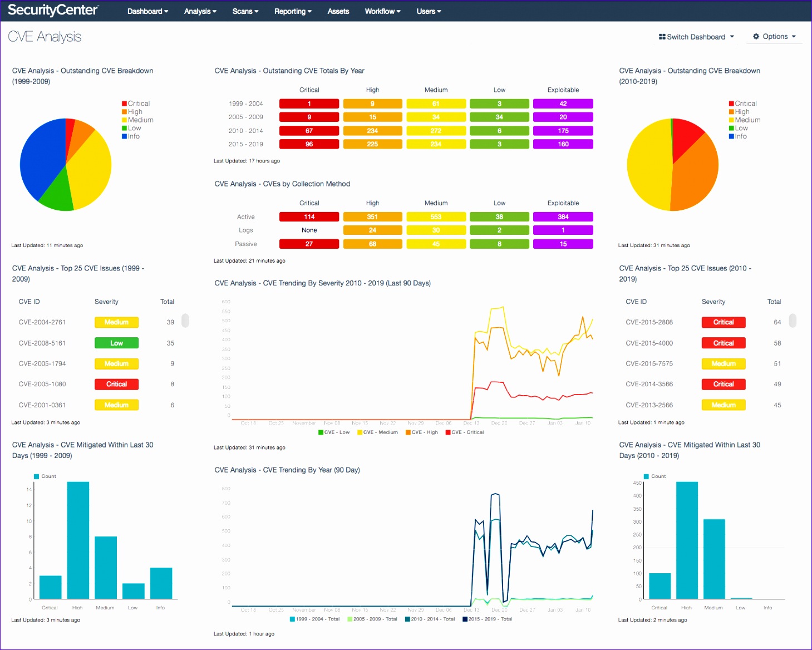Open the Options gear menu
The image size is (812, 650).
pyautogui.click(x=774, y=36)
